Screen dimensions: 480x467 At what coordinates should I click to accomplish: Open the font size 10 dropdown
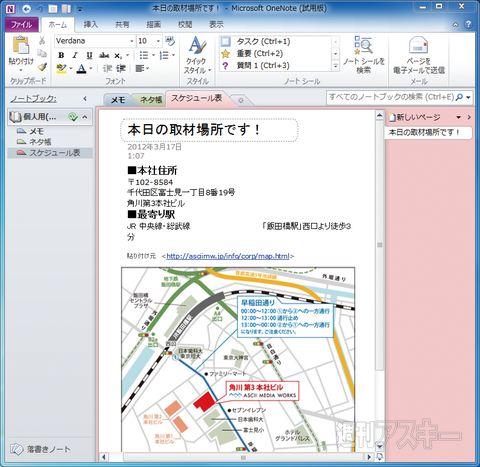pos(158,41)
